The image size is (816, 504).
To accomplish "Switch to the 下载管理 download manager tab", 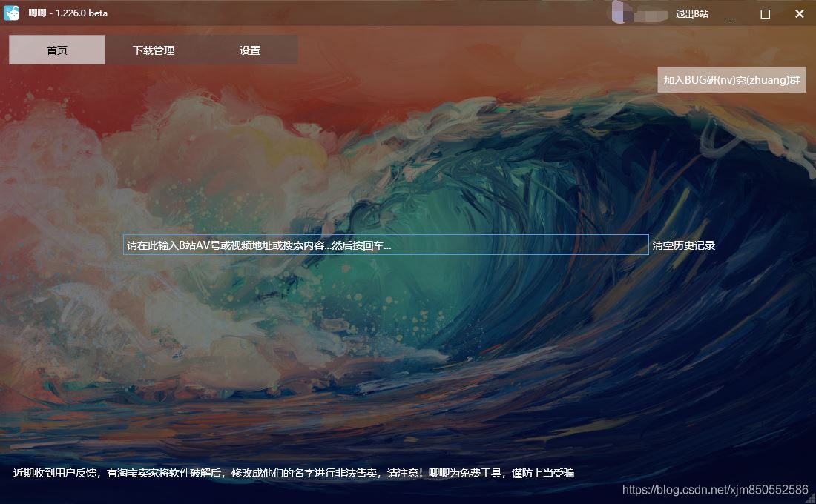I will (153, 50).
